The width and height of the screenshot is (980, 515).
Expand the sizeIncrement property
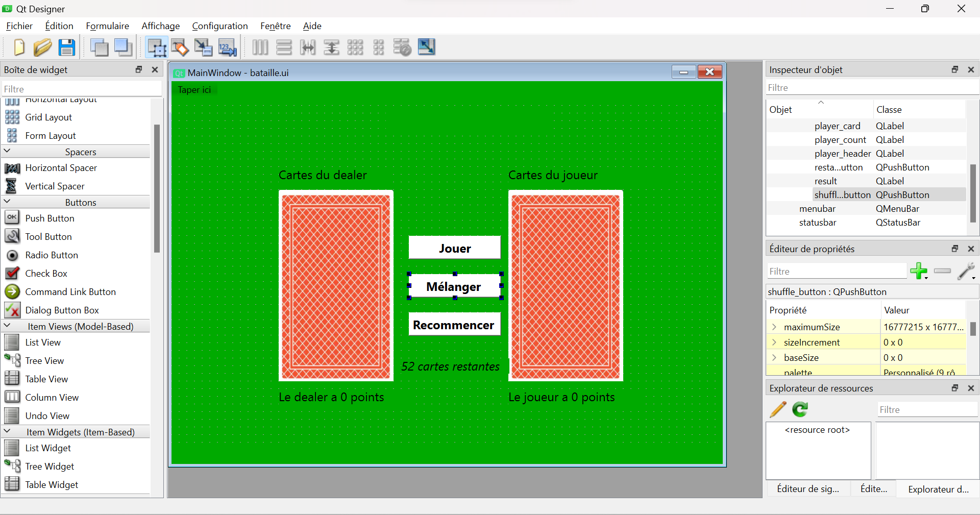774,342
